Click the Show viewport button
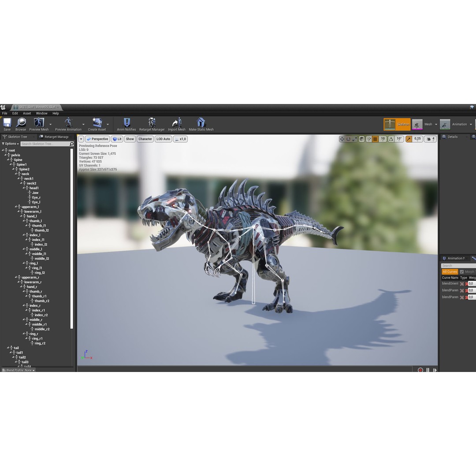476x476 pixels. [x=130, y=139]
